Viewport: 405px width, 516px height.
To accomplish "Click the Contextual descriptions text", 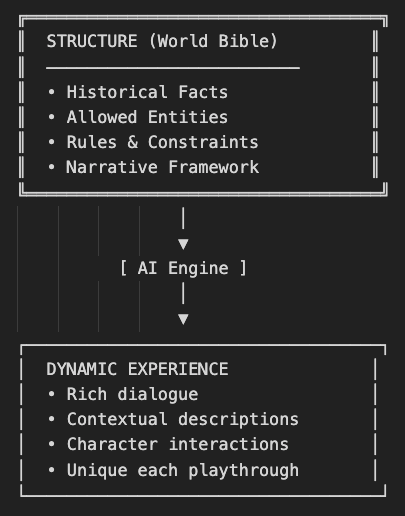I will [x=183, y=419].
